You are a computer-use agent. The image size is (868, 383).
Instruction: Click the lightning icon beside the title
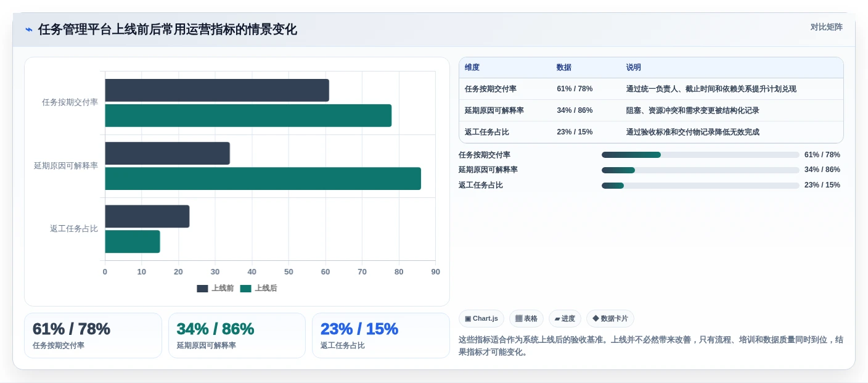(x=29, y=30)
